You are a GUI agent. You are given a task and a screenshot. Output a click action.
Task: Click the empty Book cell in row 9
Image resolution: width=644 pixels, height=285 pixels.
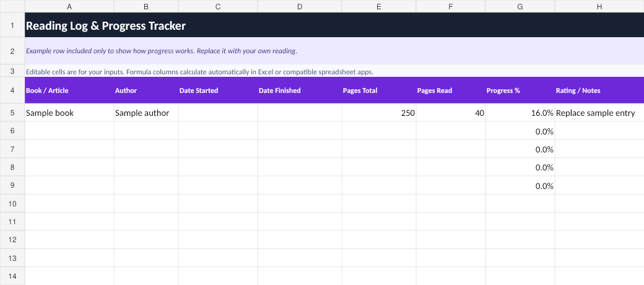pyautogui.click(x=69, y=186)
